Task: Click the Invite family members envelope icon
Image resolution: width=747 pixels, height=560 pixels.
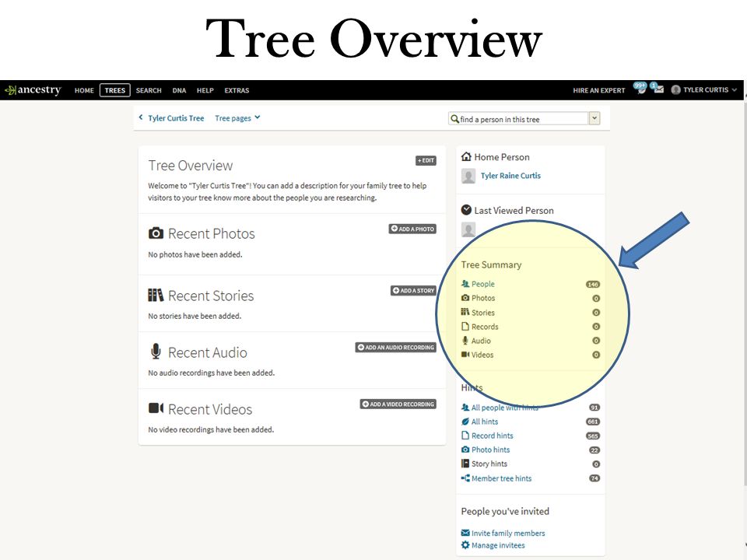Action: coord(465,533)
